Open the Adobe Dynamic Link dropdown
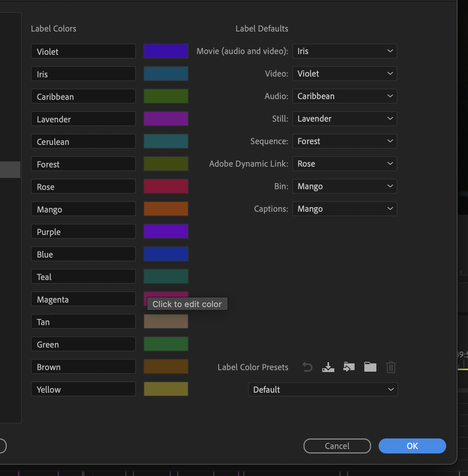Viewport: 468px width, 476px height. pos(344,164)
